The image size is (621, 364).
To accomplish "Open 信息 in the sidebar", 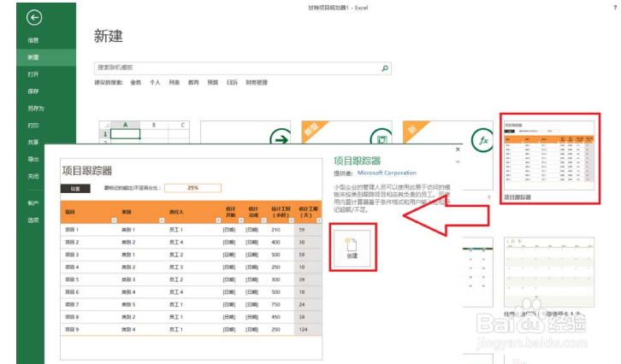I will [x=33, y=40].
